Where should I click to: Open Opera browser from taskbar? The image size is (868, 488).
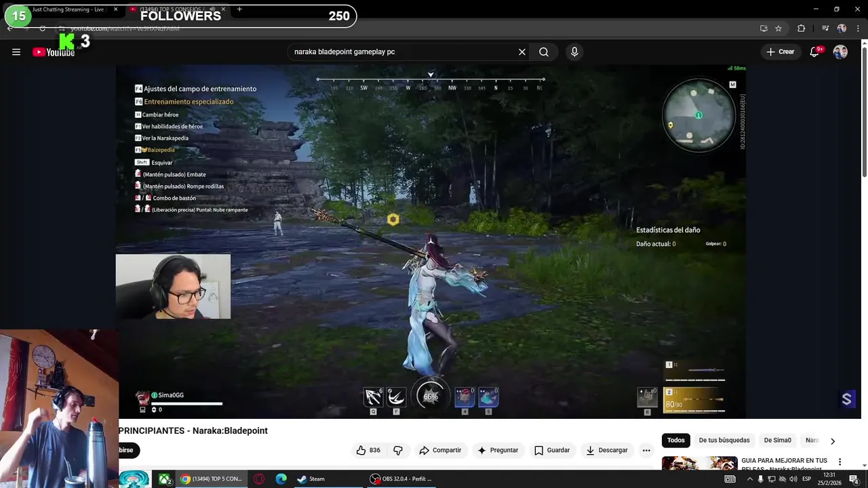point(259,479)
